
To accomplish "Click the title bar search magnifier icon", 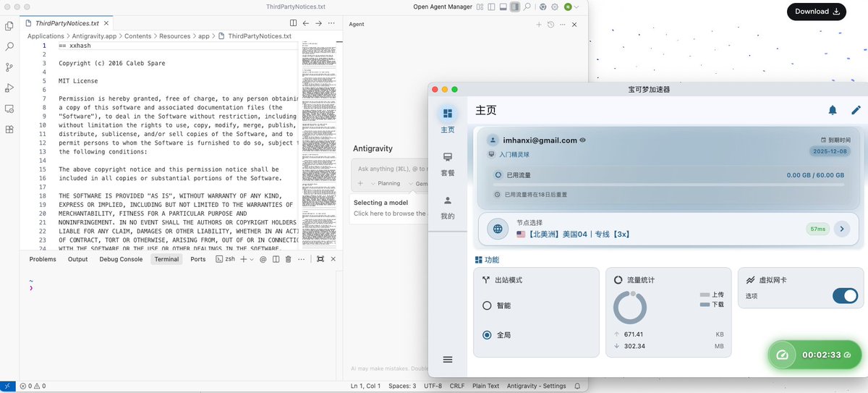I will (527, 7).
